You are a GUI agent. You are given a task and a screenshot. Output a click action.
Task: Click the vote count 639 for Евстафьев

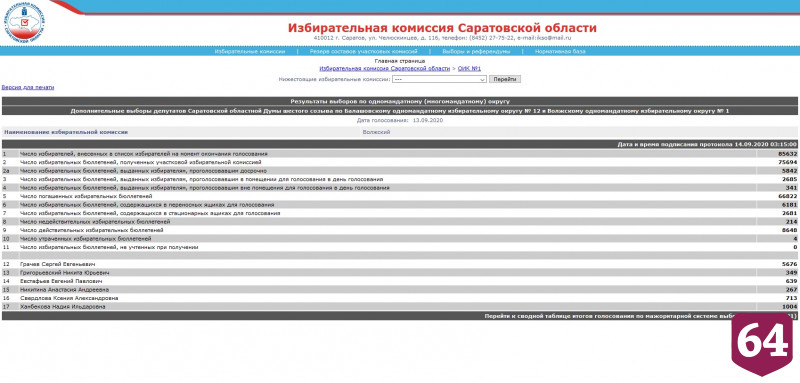click(x=791, y=281)
